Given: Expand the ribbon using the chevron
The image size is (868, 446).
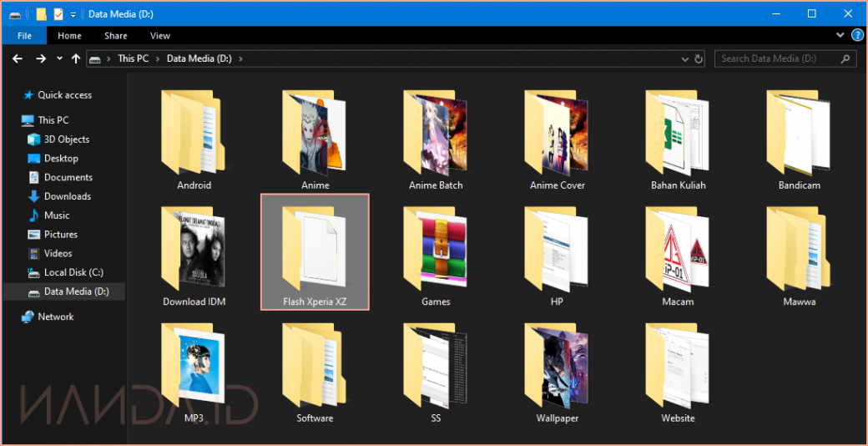Looking at the screenshot, I should coord(840,36).
